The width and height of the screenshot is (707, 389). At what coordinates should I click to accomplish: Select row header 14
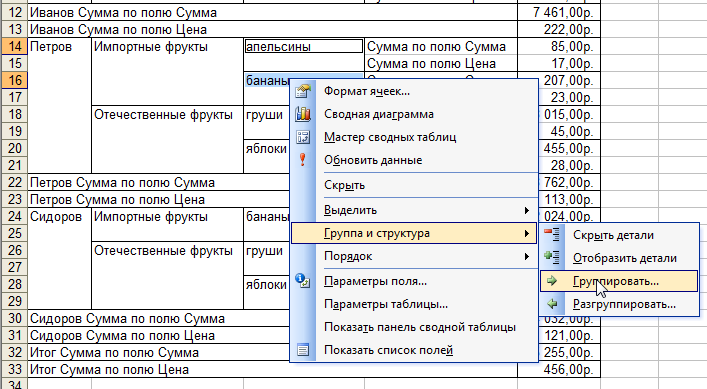click(x=14, y=46)
